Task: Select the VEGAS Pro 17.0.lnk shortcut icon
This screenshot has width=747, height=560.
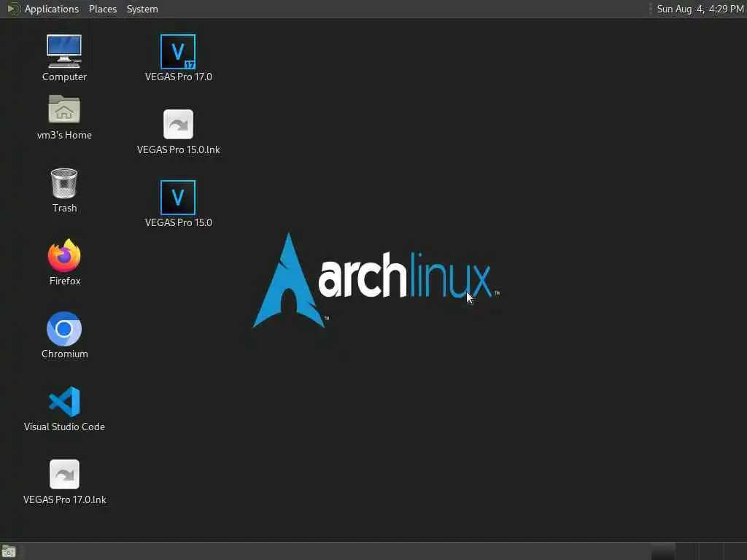Action: (x=64, y=474)
